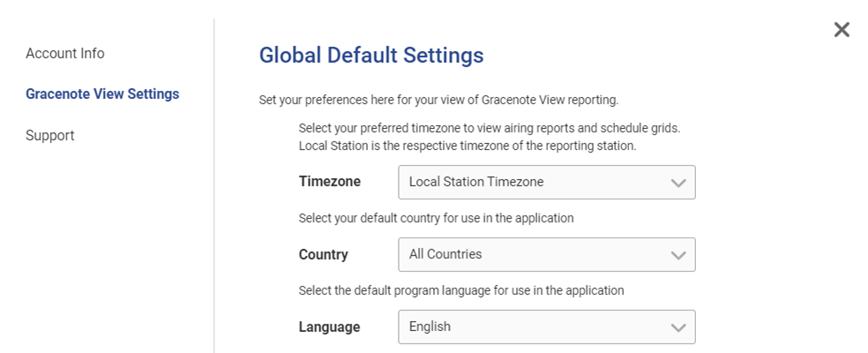Screen dimensions: 868x353
Task: Click the 'Select your preferred timezone' hint
Action: [x=489, y=128]
